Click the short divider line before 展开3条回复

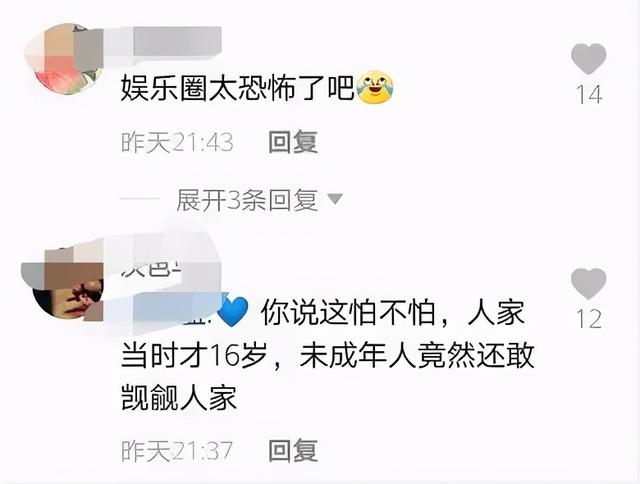(x=140, y=198)
